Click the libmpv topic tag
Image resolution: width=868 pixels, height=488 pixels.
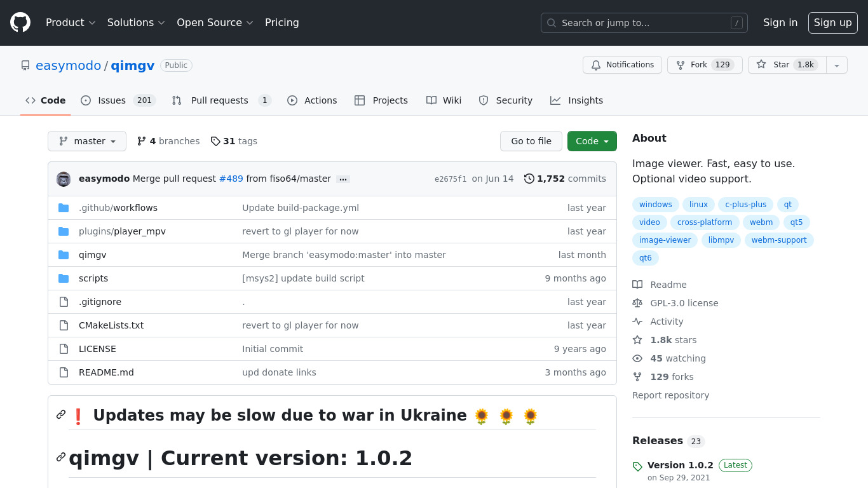(721, 240)
